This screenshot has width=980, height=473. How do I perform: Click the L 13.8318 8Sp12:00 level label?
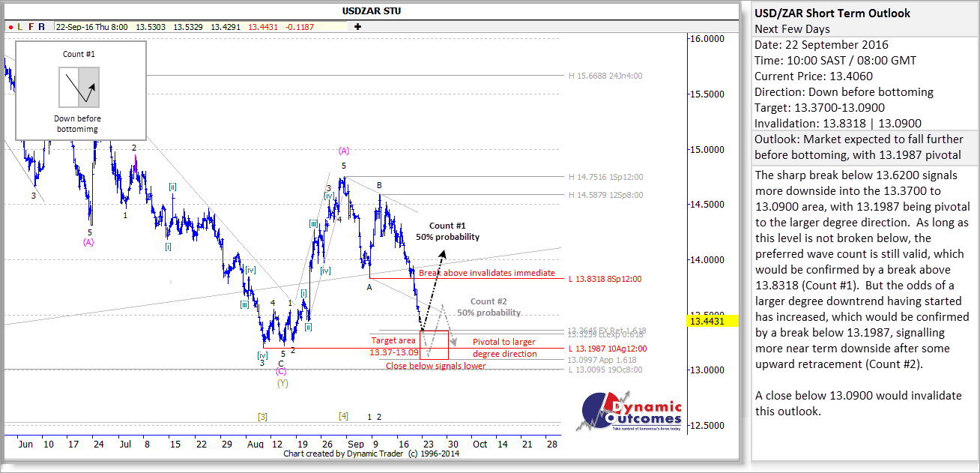coord(605,279)
